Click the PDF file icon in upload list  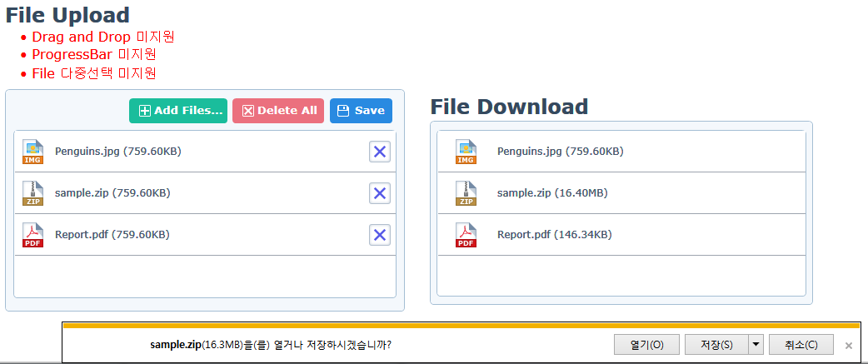[x=33, y=235]
